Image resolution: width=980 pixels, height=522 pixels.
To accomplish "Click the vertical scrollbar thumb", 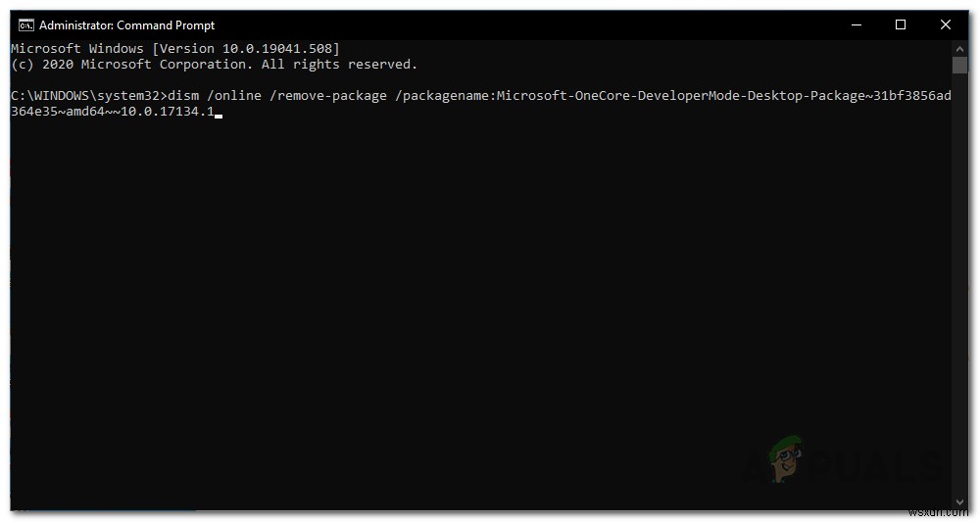I will [x=959, y=66].
